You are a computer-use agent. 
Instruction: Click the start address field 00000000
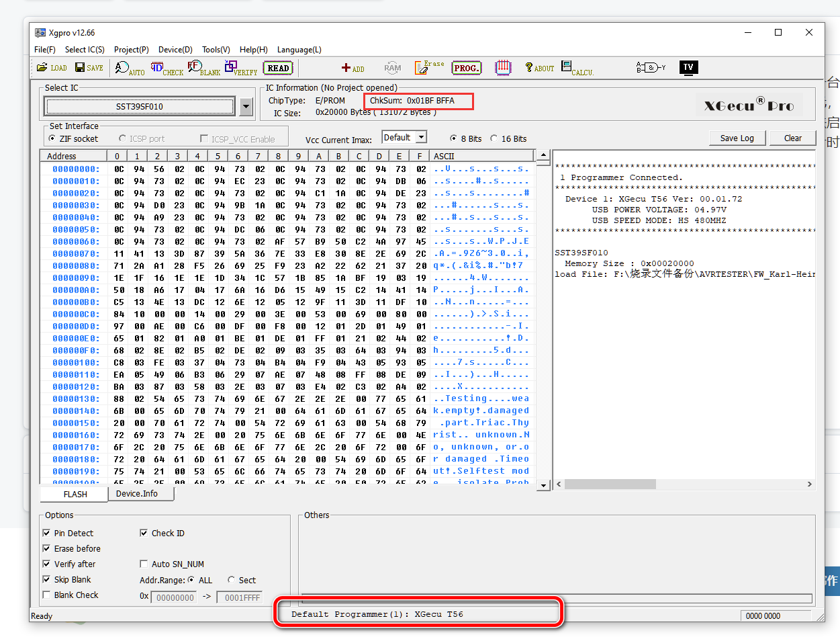(x=174, y=597)
